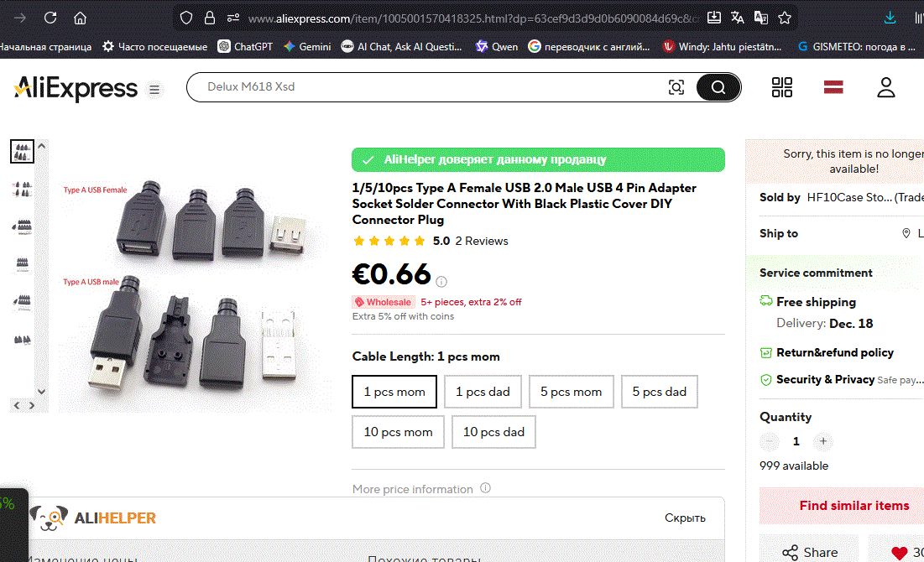Open the QR code app download icon
Image resolution: width=924 pixels, height=562 pixels.
pyautogui.click(x=781, y=87)
